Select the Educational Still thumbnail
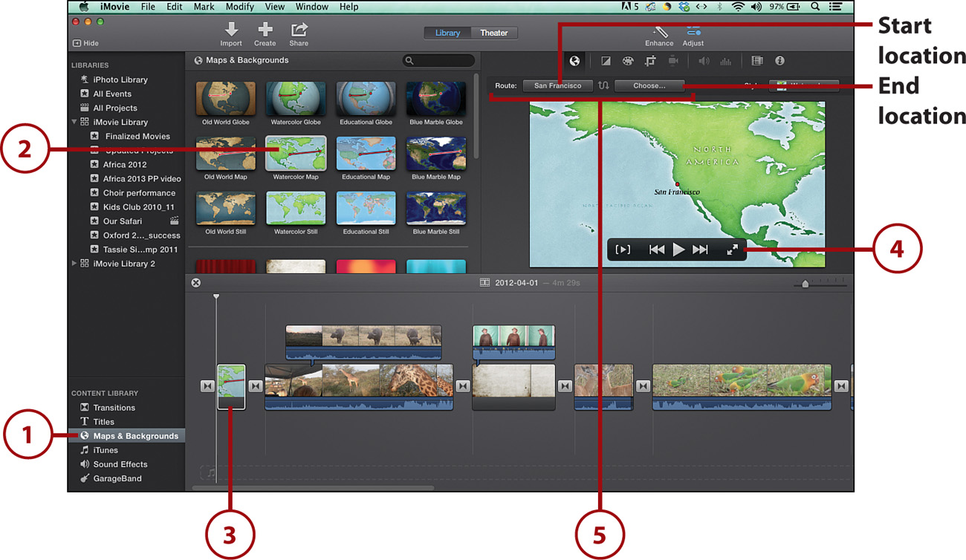The width and height of the screenshot is (966, 560). click(x=366, y=209)
